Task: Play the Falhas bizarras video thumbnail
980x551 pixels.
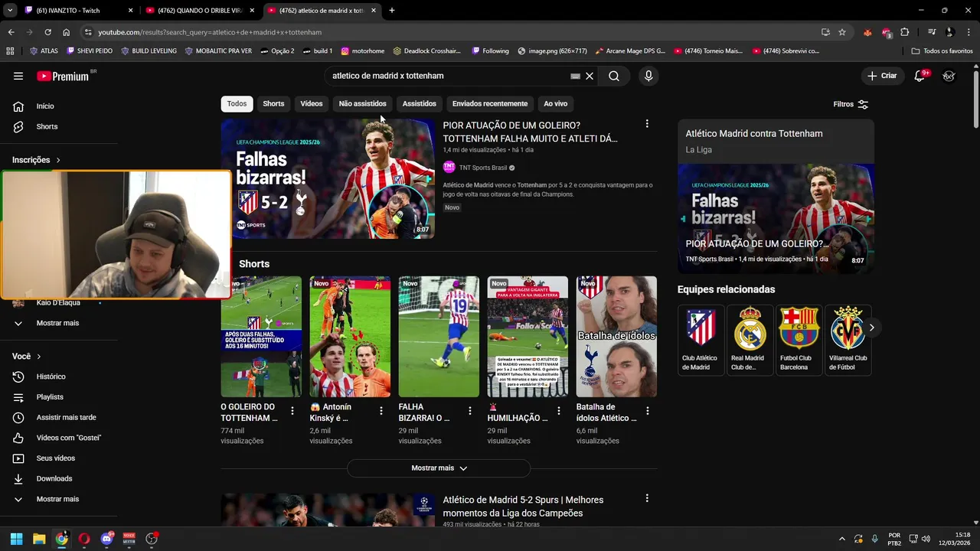Action: pos(328,178)
